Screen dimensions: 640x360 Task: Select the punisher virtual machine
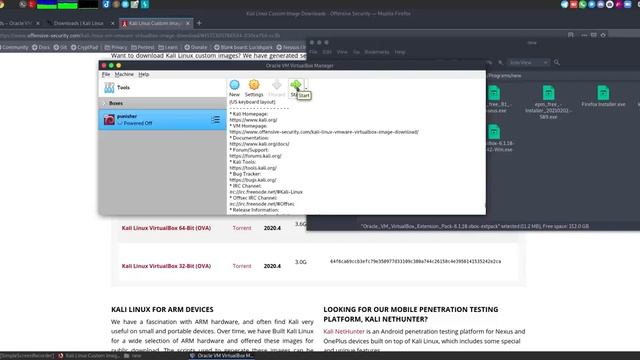pos(162,120)
